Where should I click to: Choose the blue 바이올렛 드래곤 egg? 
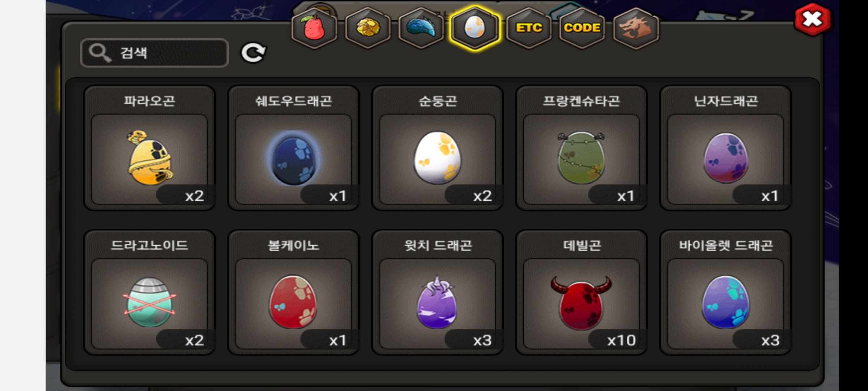725,293
